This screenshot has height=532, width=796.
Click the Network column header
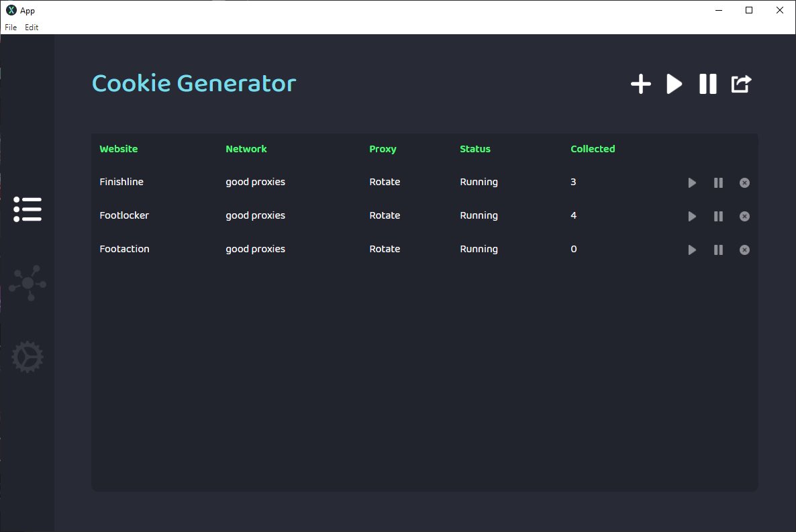coord(246,149)
